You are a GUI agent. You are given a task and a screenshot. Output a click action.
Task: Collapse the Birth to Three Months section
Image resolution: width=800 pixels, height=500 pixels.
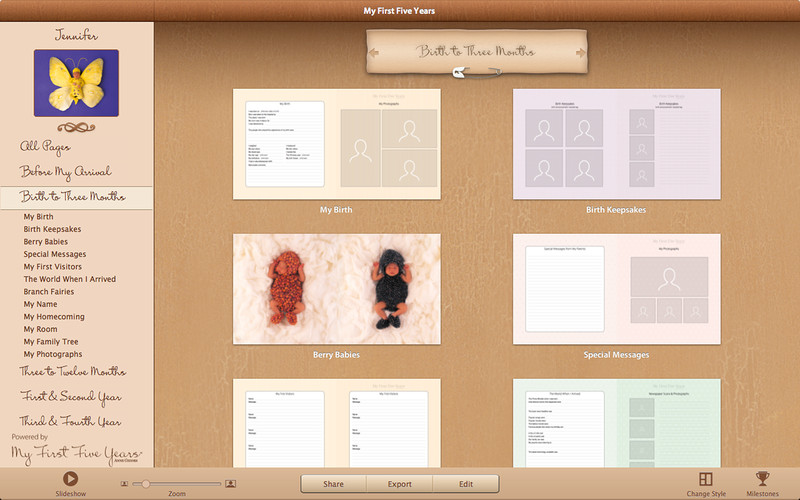[74, 197]
